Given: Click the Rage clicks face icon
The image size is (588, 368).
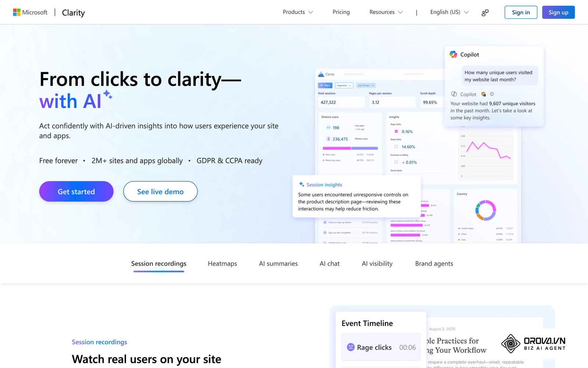Looking at the screenshot, I should click(x=351, y=347).
